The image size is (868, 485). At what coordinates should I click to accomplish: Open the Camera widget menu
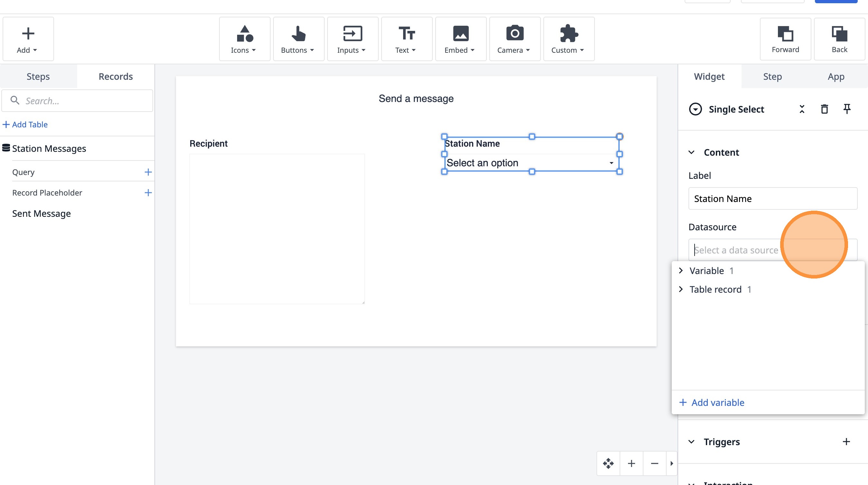click(x=514, y=39)
